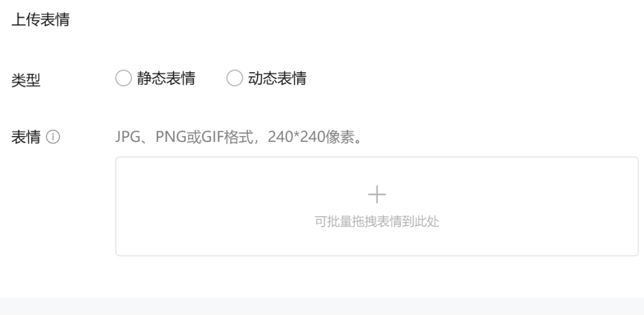The width and height of the screenshot is (644, 315).
Task: Click the 上传表情 page heading
Action: point(41,20)
